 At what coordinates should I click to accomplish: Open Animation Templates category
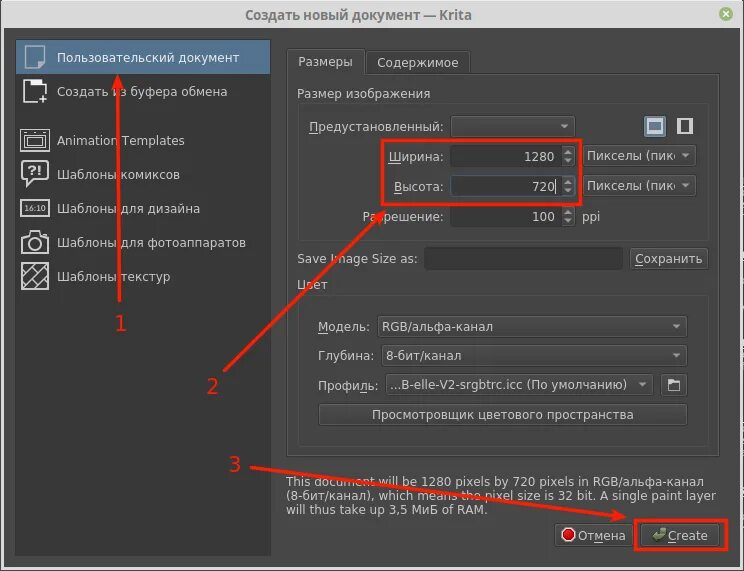coord(143,140)
